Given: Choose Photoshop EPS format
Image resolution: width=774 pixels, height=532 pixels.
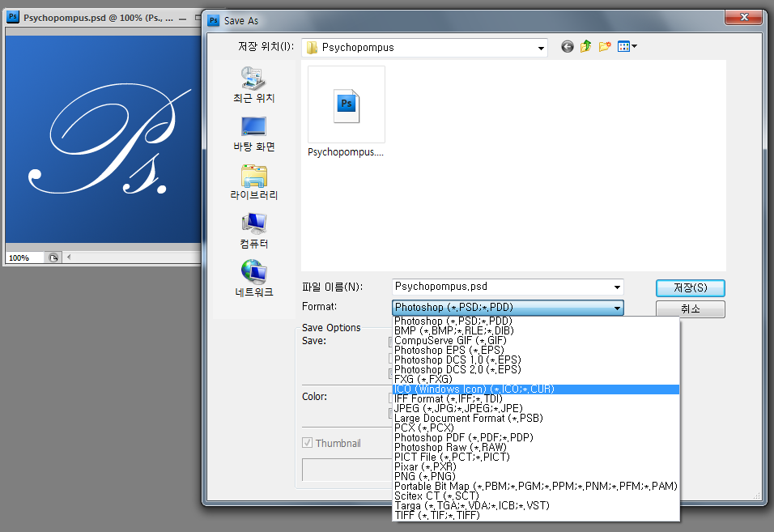Looking at the screenshot, I should (x=536, y=351).
